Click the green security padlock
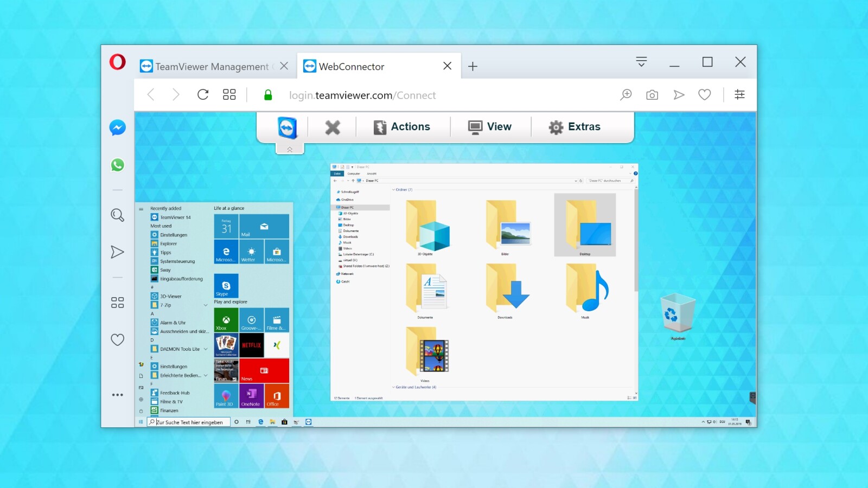The width and height of the screenshot is (868, 488). point(268,95)
